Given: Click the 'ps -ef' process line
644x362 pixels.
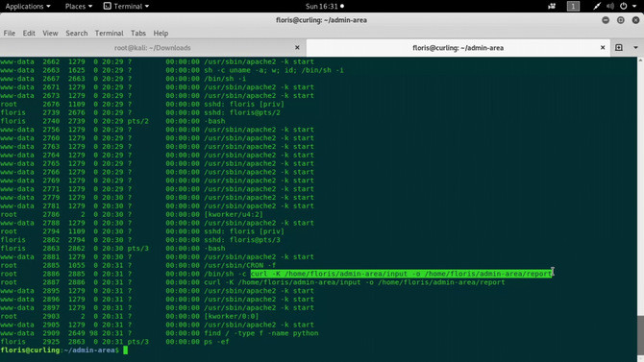Looking at the screenshot, I should coord(216,342).
